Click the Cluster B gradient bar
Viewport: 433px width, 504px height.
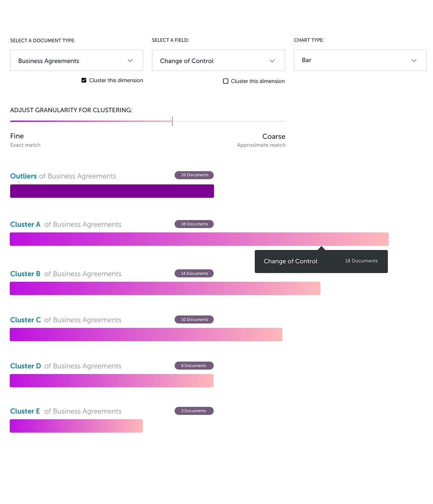tap(165, 289)
